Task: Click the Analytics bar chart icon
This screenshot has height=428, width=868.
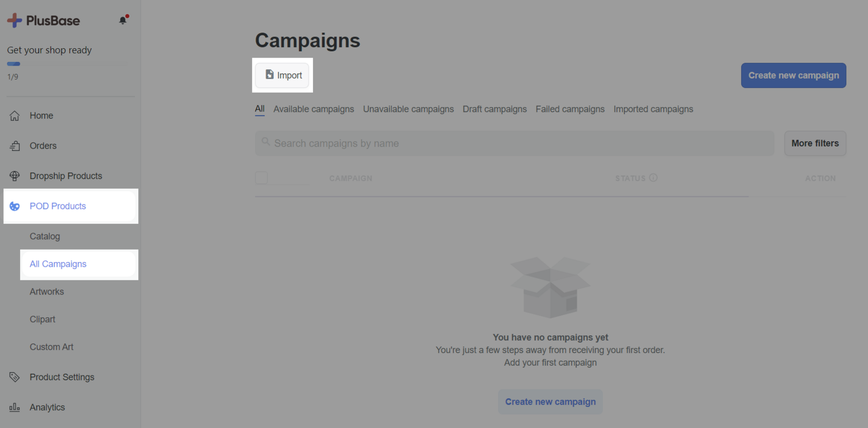Action: 15,407
